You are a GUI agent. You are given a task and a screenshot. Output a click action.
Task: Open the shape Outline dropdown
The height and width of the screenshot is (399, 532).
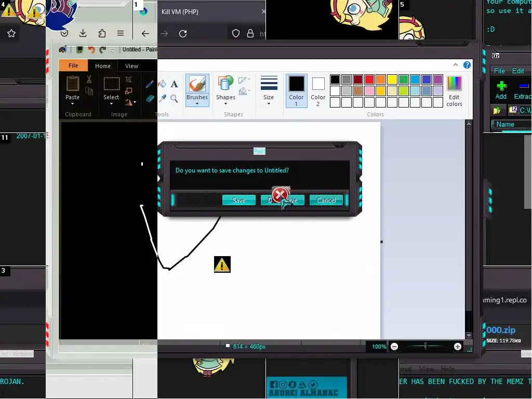click(244, 80)
